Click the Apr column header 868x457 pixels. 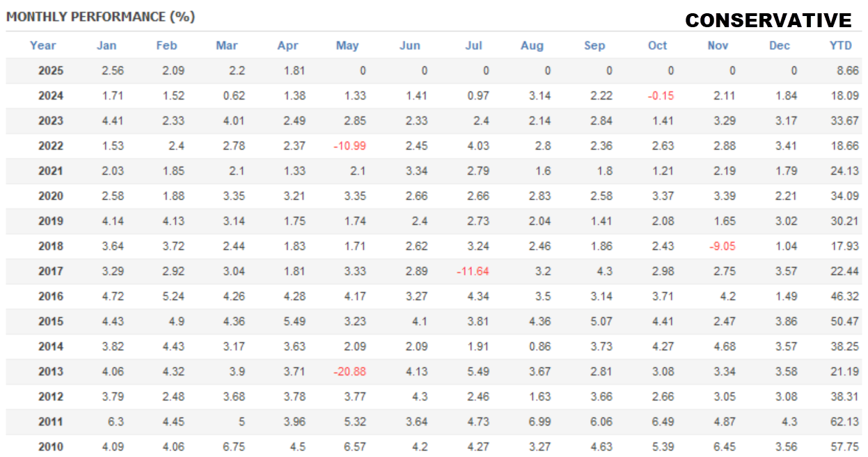tap(287, 45)
